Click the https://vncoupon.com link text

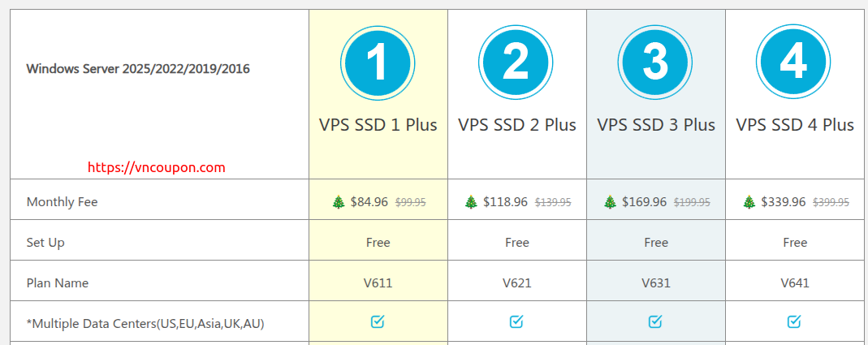(x=156, y=168)
